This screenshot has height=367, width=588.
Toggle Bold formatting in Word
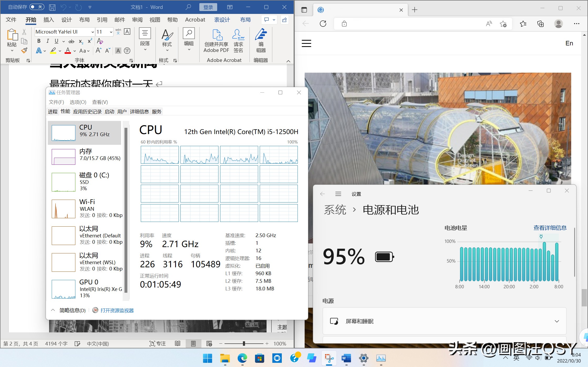pos(39,41)
